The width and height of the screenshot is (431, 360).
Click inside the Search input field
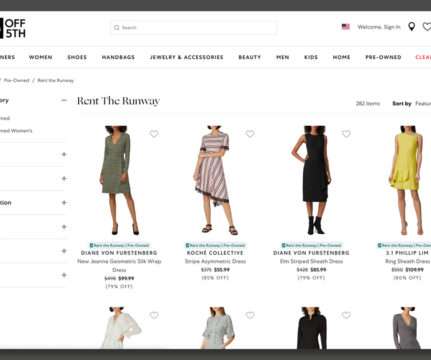tap(193, 28)
